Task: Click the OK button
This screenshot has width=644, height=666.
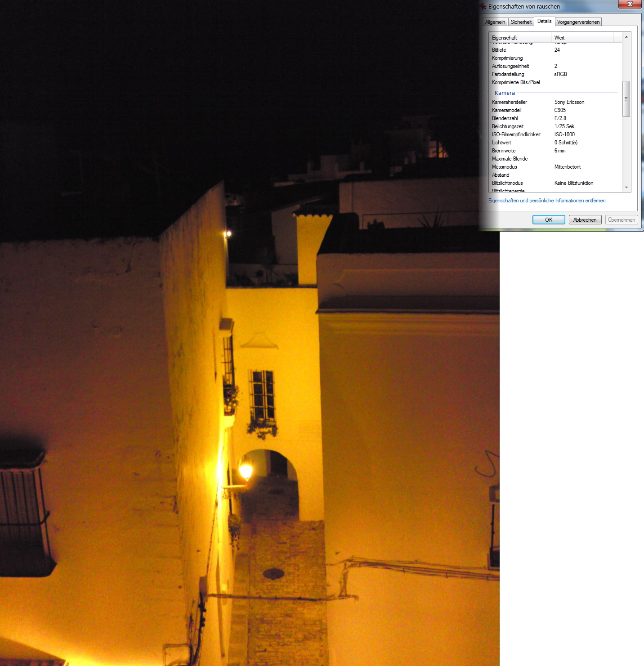Action: point(549,220)
